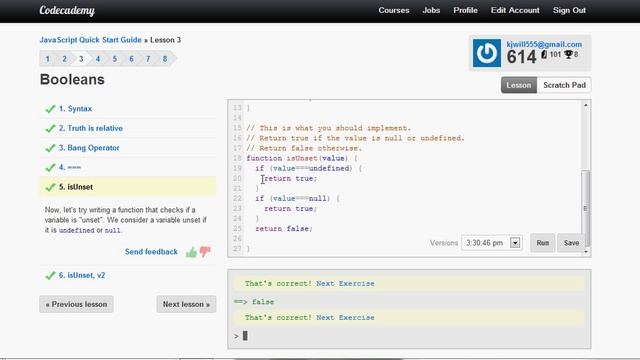Click the Codecademy logo

point(67,10)
